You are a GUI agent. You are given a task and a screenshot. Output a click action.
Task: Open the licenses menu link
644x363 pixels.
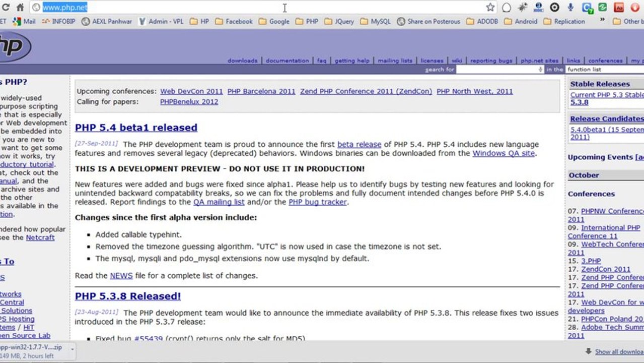432,60
